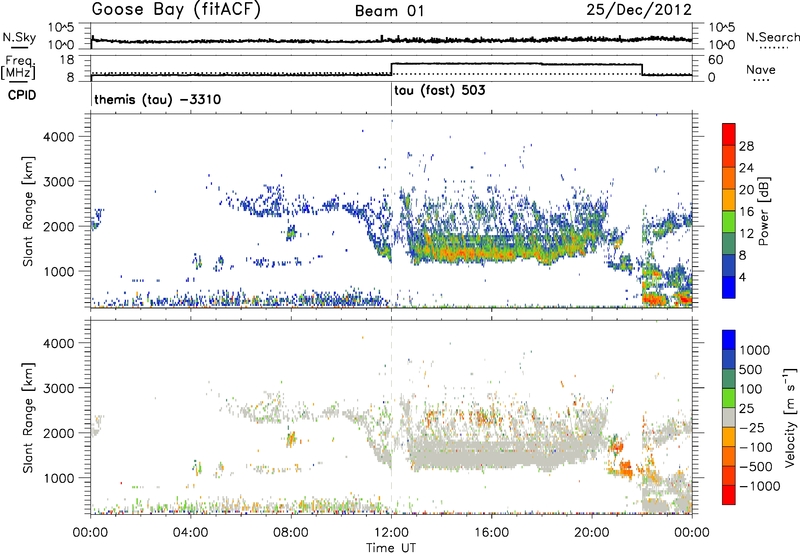Image resolution: width=800 pixels, height=554 pixels.
Task: Select the "12:00" time tick label
Action: click(x=391, y=533)
